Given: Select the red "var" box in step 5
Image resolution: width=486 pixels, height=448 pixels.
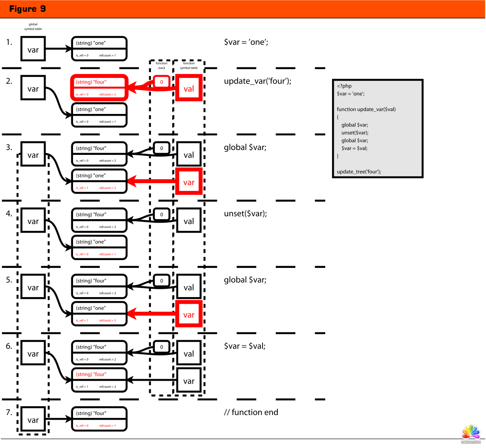Looking at the screenshot, I should pyautogui.click(x=189, y=314).
